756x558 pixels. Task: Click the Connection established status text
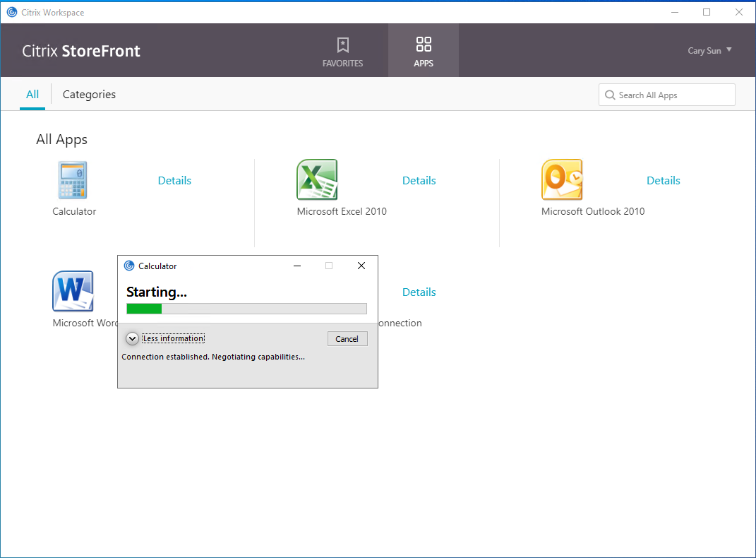point(213,357)
